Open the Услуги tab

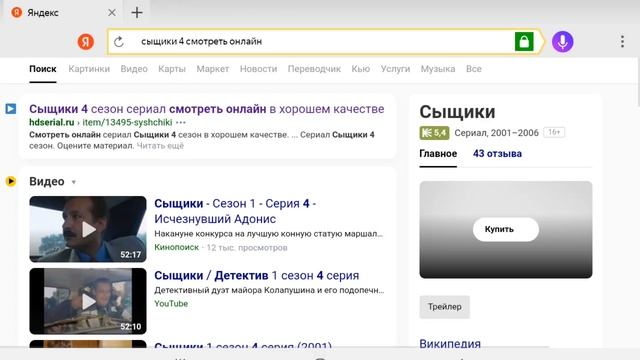(x=395, y=69)
